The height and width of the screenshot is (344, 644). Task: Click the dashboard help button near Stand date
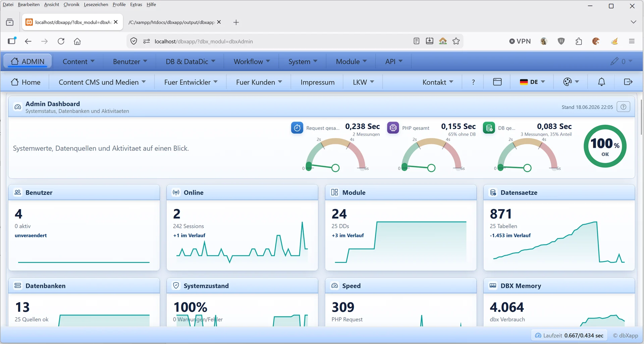(623, 107)
